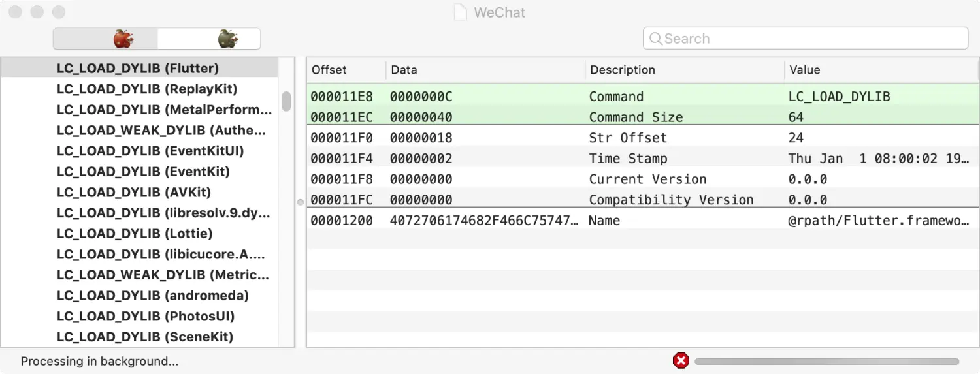980x374 pixels.
Task: Click the Current Version description cell
Action: [x=648, y=179]
